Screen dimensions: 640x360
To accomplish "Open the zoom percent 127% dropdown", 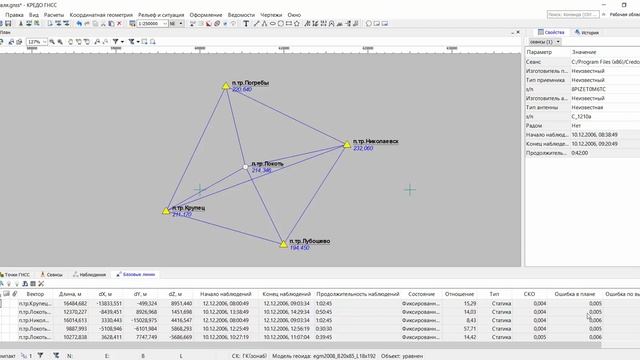I will point(44,42).
